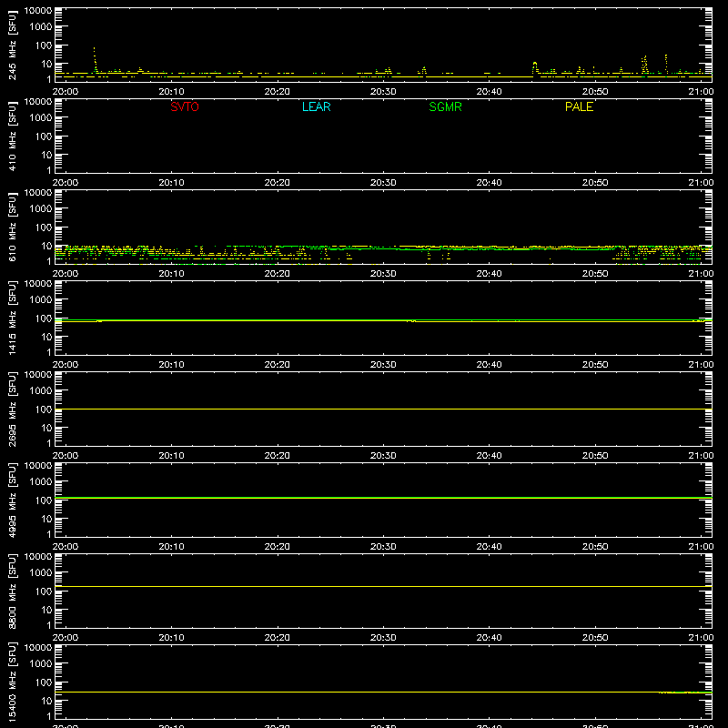The height and width of the screenshot is (728, 728).
Task: Click the flat yellow trace in 2695 MHz panel
Action: [x=383, y=409]
